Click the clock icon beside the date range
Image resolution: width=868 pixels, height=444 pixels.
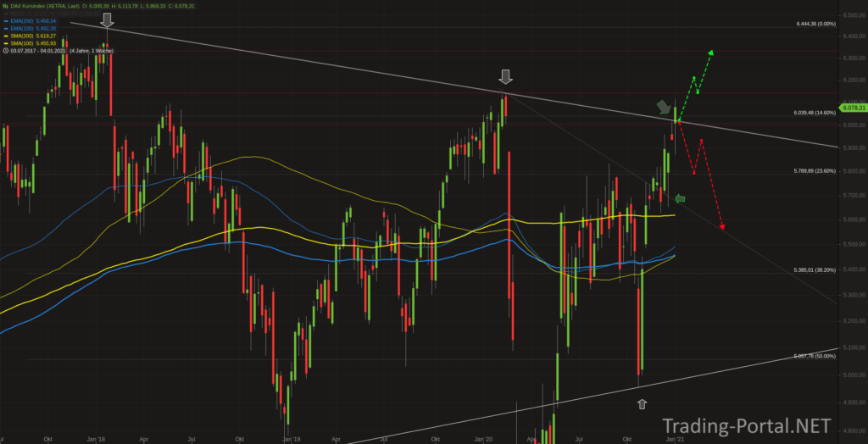tap(6, 50)
